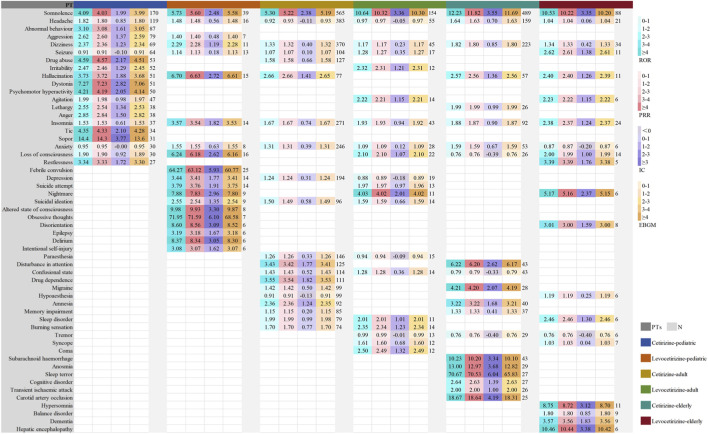Screen dimensions: 708x434
Task: Click the Aggression row label
Action: pyautogui.click(x=60, y=37)
